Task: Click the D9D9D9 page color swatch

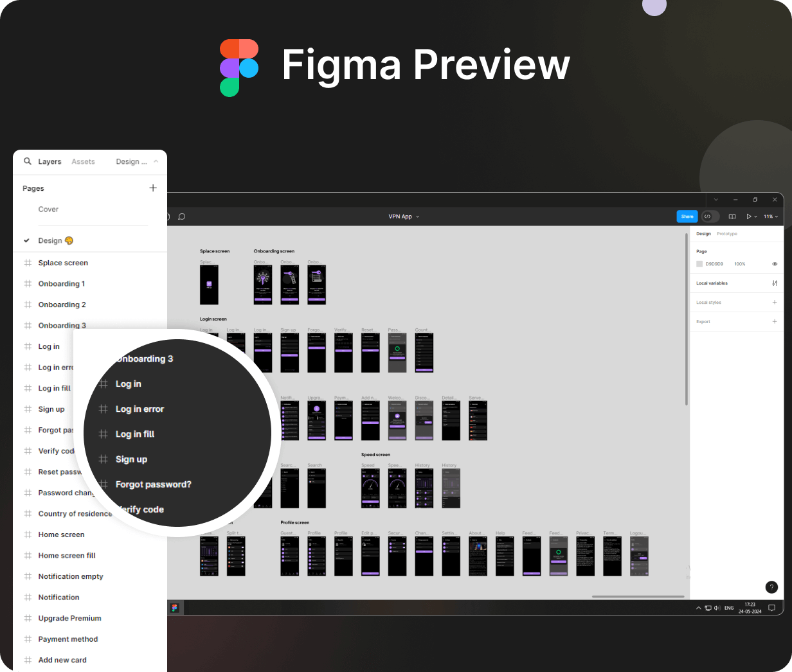Action: (699, 263)
